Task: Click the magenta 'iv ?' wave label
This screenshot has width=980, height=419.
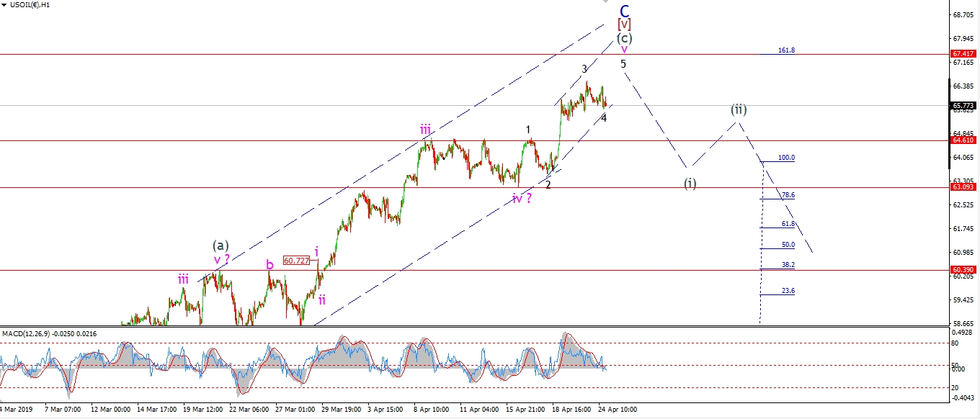Action: coord(522,198)
